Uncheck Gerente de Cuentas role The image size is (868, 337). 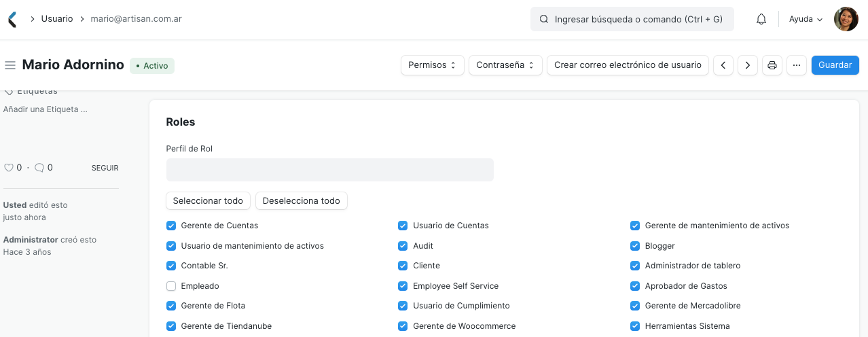171,226
